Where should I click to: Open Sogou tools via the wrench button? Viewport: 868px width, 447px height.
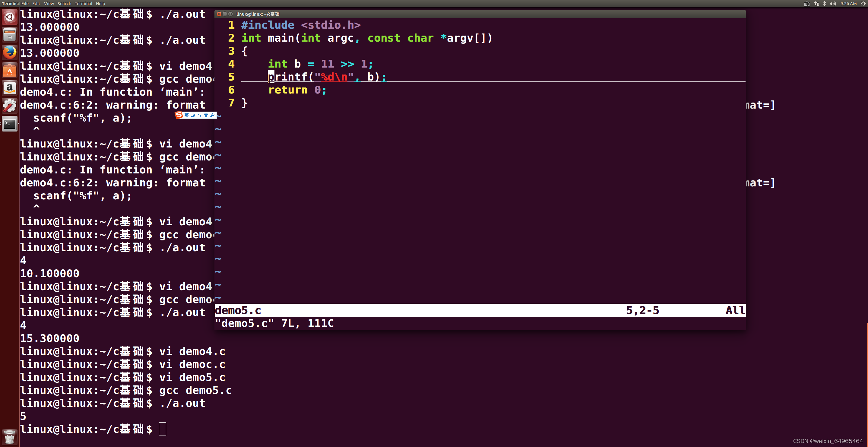[x=213, y=116]
